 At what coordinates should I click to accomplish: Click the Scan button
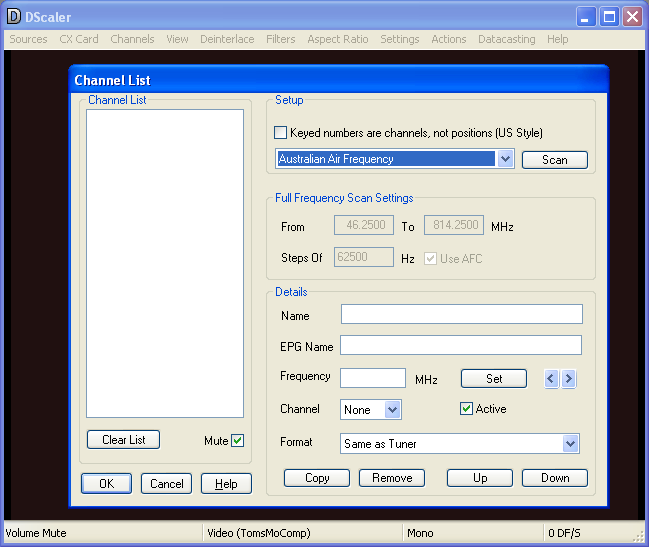pyautogui.click(x=555, y=160)
